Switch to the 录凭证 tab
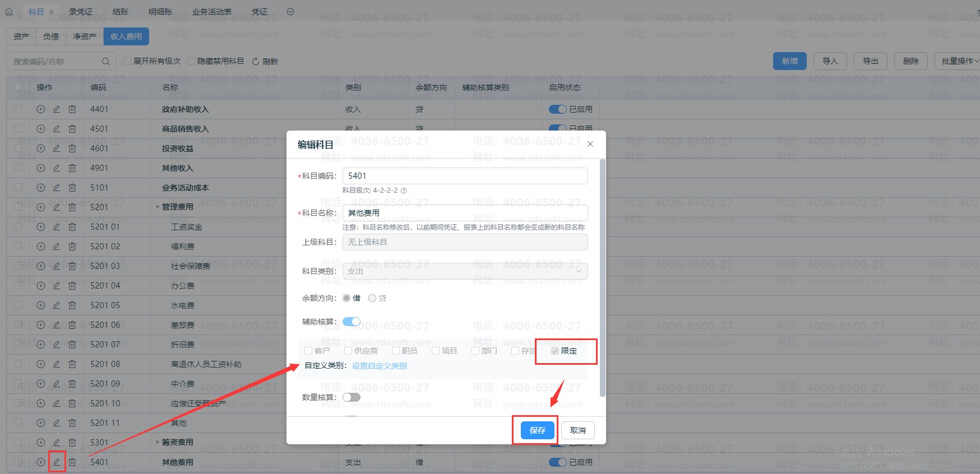This screenshot has height=474, width=980. [x=81, y=12]
